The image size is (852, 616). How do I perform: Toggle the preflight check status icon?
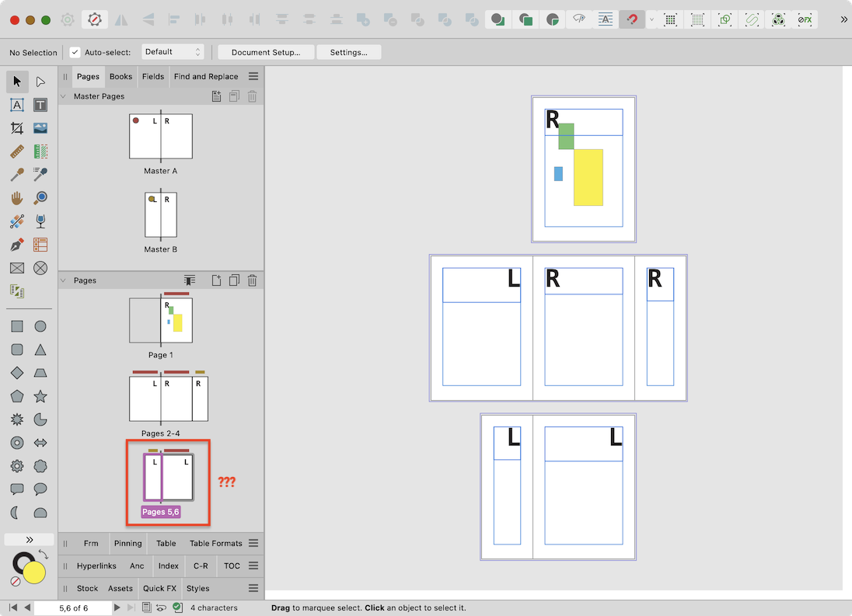click(x=177, y=607)
